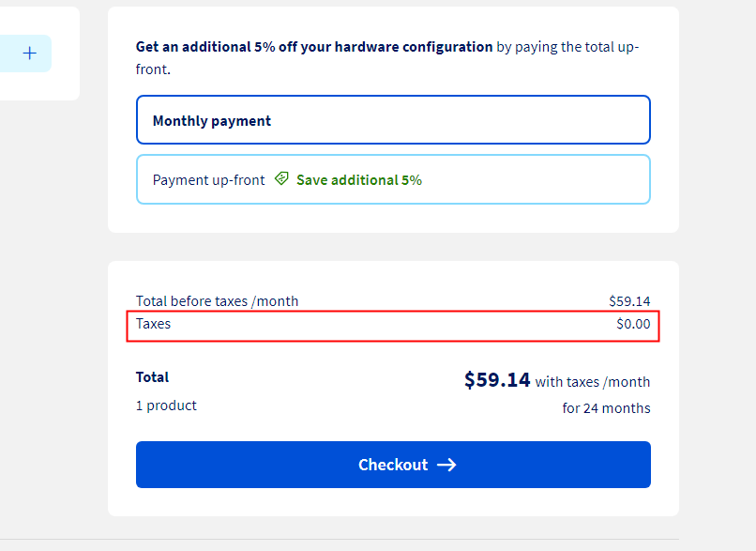Screen dimensions: 756x551
Task: Click the 'Total before taxes /month' label
Action: pyautogui.click(x=217, y=301)
